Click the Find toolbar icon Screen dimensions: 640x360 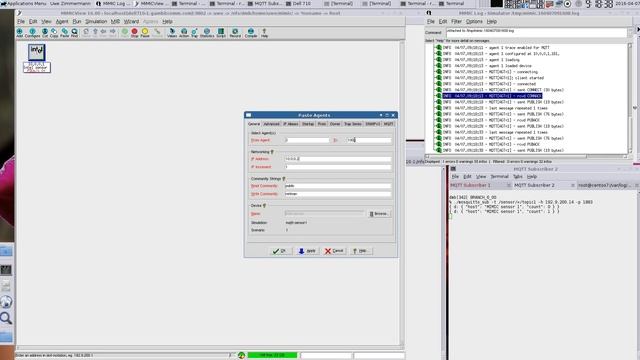tap(74, 33)
